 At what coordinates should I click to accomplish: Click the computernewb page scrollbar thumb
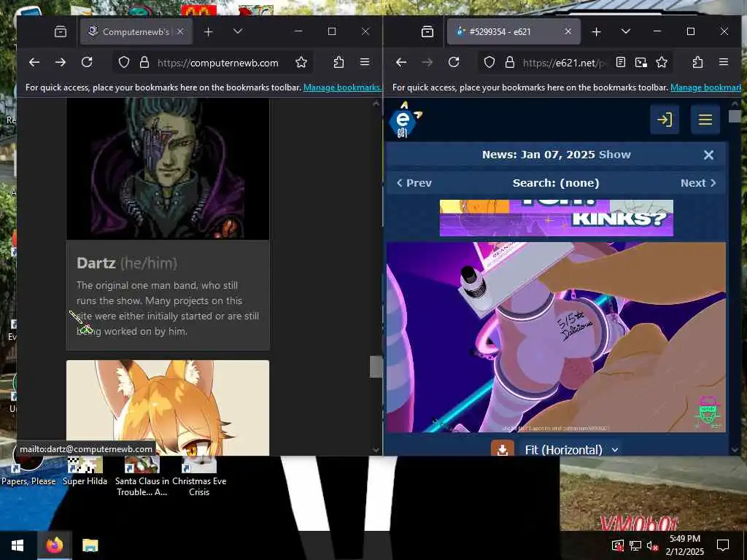click(376, 367)
